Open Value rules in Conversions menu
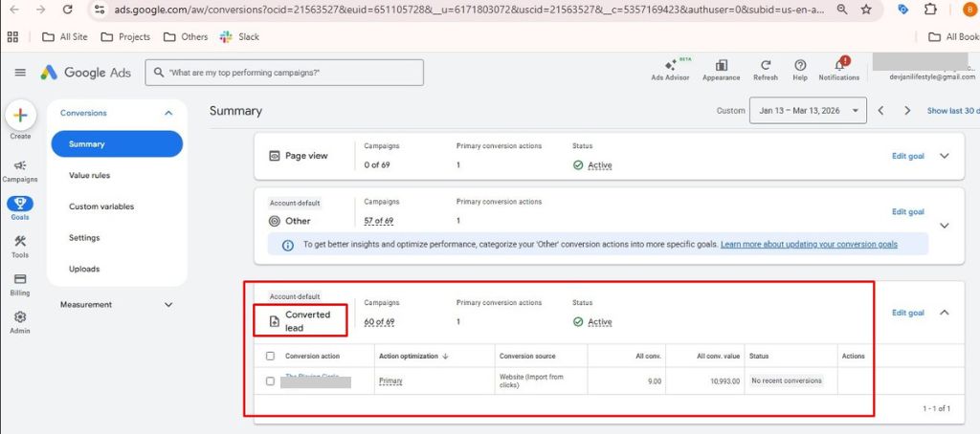This screenshot has width=980, height=434. coord(89,176)
